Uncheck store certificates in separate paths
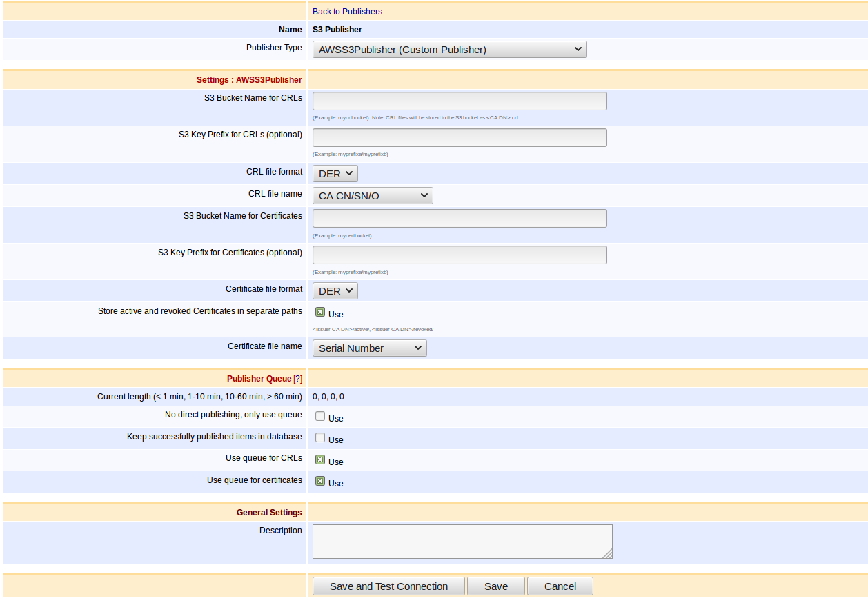This screenshot has width=868, height=603. (x=320, y=313)
